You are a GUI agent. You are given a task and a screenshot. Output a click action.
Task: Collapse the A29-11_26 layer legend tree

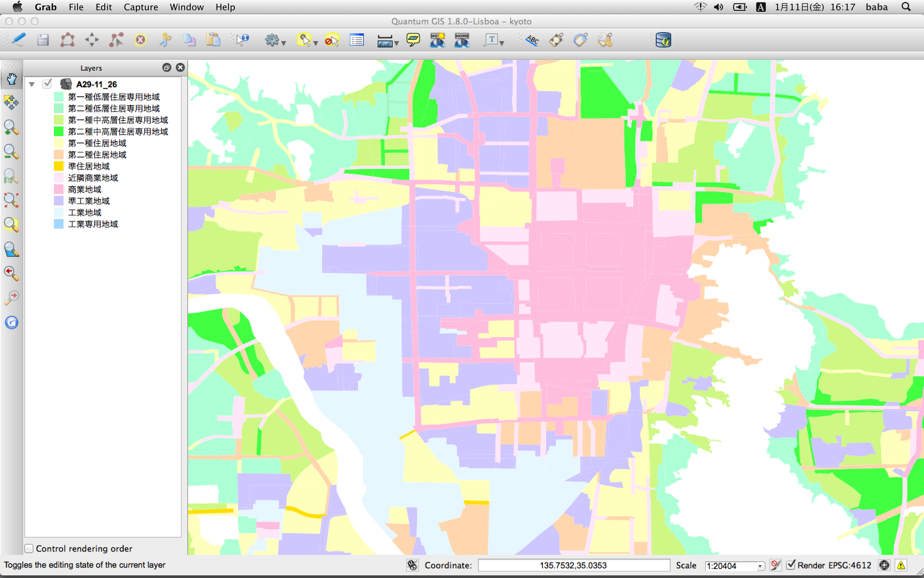(32, 84)
